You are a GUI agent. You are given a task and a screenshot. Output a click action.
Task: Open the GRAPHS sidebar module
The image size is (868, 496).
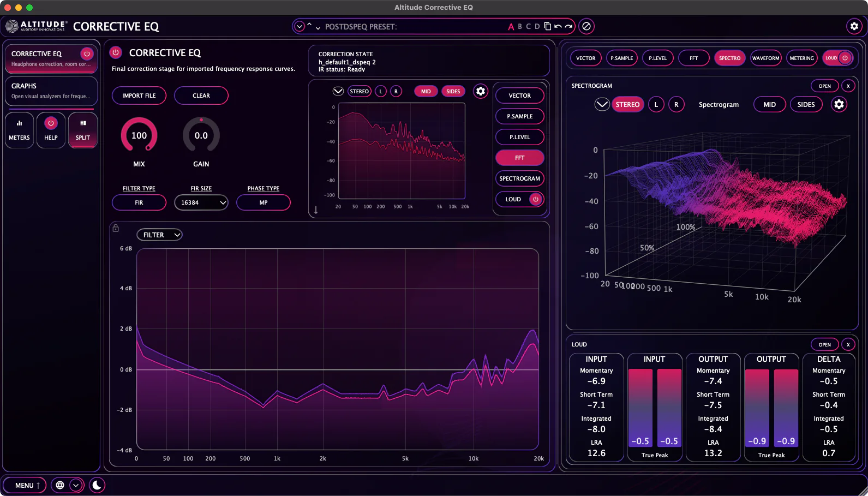point(51,91)
